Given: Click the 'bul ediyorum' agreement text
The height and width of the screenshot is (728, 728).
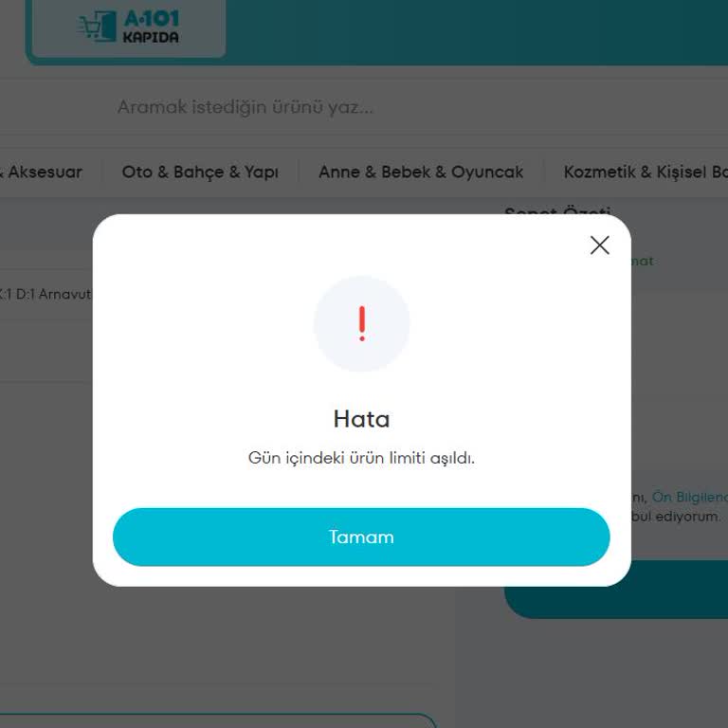Looking at the screenshot, I should click(x=676, y=517).
